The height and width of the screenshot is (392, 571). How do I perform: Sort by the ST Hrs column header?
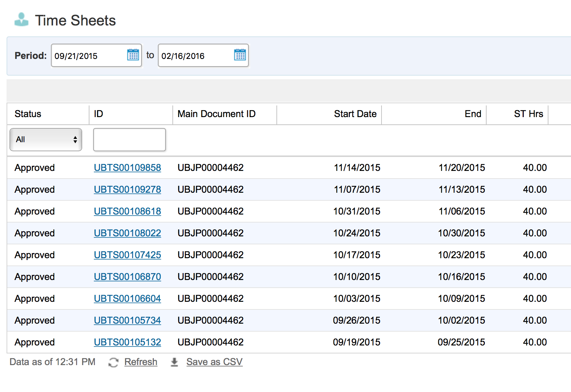pyautogui.click(x=528, y=114)
